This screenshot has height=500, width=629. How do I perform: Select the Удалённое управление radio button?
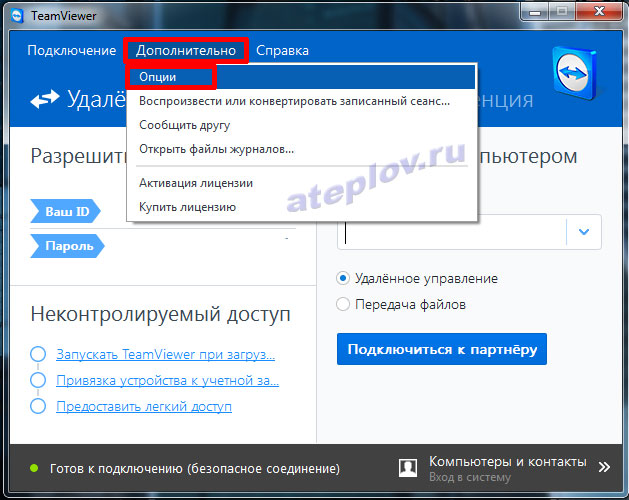[343, 278]
